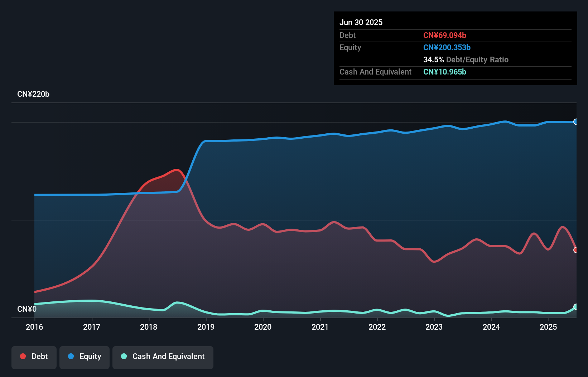
Task: Click the 2017 x-axis label
Action: pyautogui.click(x=92, y=327)
